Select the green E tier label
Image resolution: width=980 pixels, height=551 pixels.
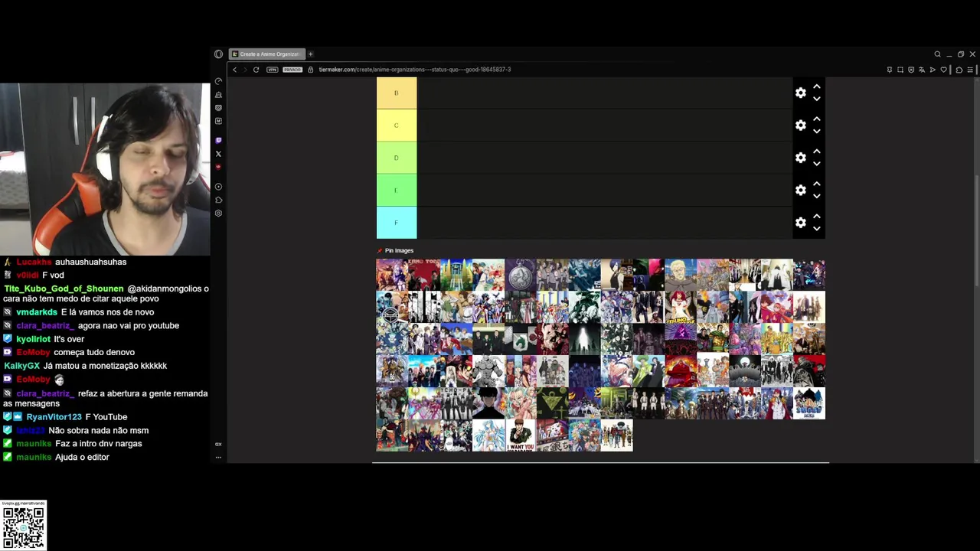tap(397, 190)
